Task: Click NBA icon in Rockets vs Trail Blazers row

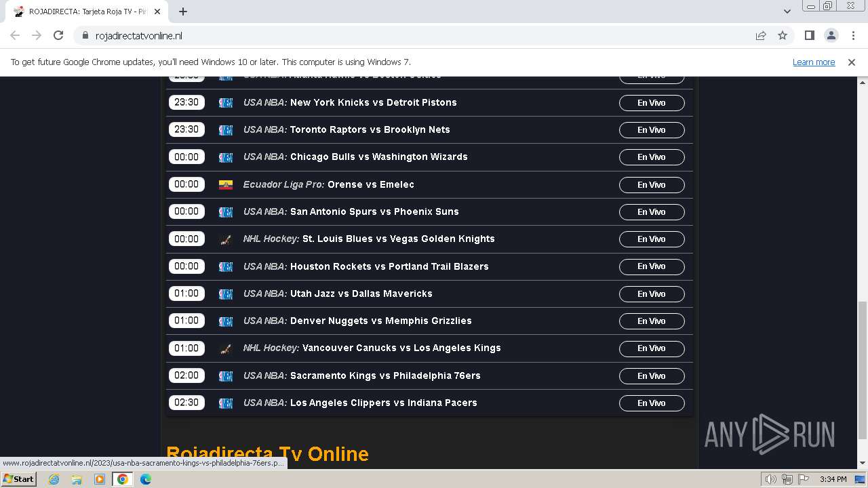Action: point(226,266)
